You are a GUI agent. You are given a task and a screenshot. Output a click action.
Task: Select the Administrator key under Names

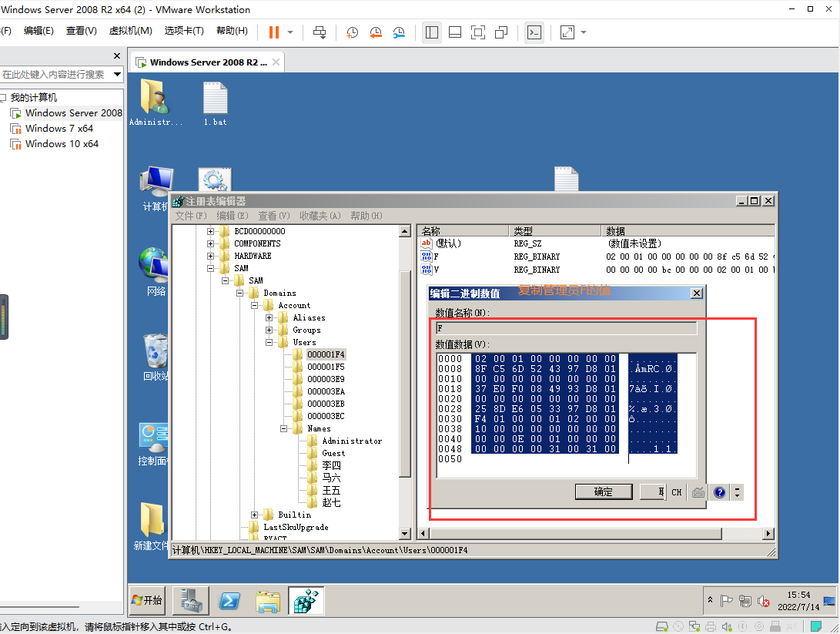point(352,441)
